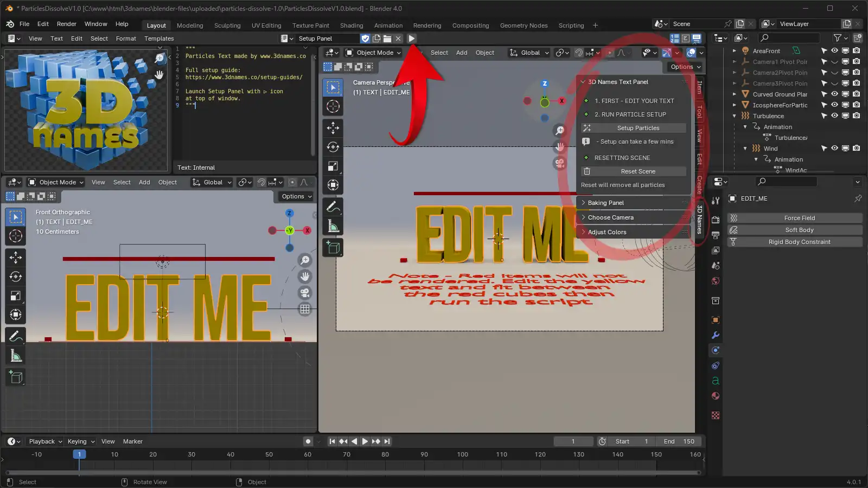Expand AreaFront in the outliner
Screen dimensions: 868x488
point(735,51)
